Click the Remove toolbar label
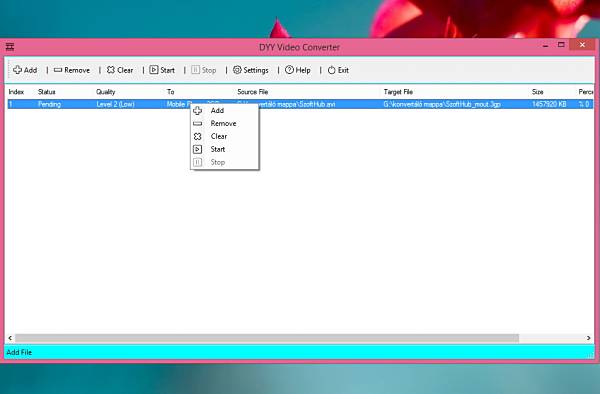The height and width of the screenshot is (394, 600). coord(77,70)
